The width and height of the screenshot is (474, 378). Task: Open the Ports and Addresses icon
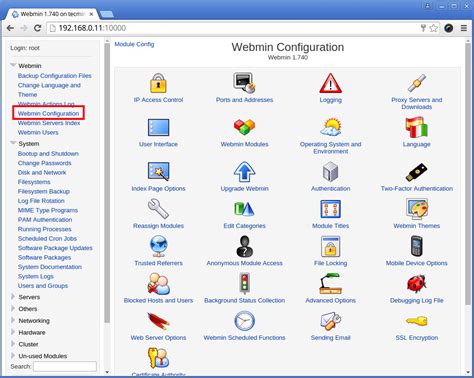click(244, 83)
